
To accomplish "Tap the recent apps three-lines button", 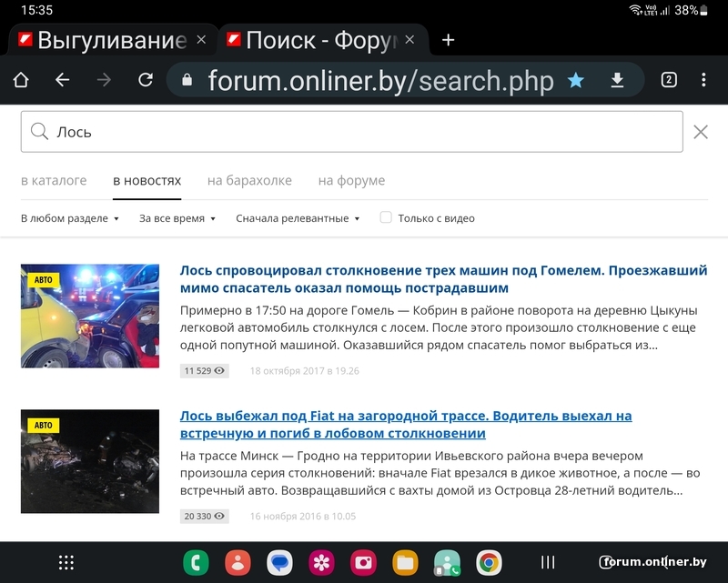I will [548, 563].
